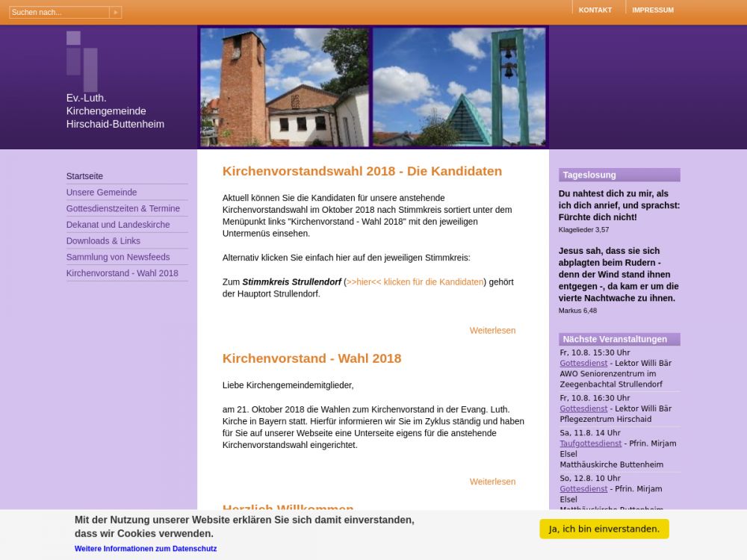The width and height of the screenshot is (747, 560).
Task: Open the Kirchenvorstandswahl 2018 - Die Kandidaten heading
Action: (362, 171)
